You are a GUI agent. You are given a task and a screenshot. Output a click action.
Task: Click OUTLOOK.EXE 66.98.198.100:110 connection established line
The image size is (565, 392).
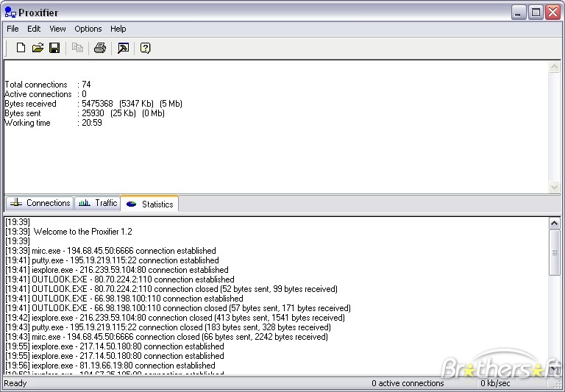coord(124,299)
